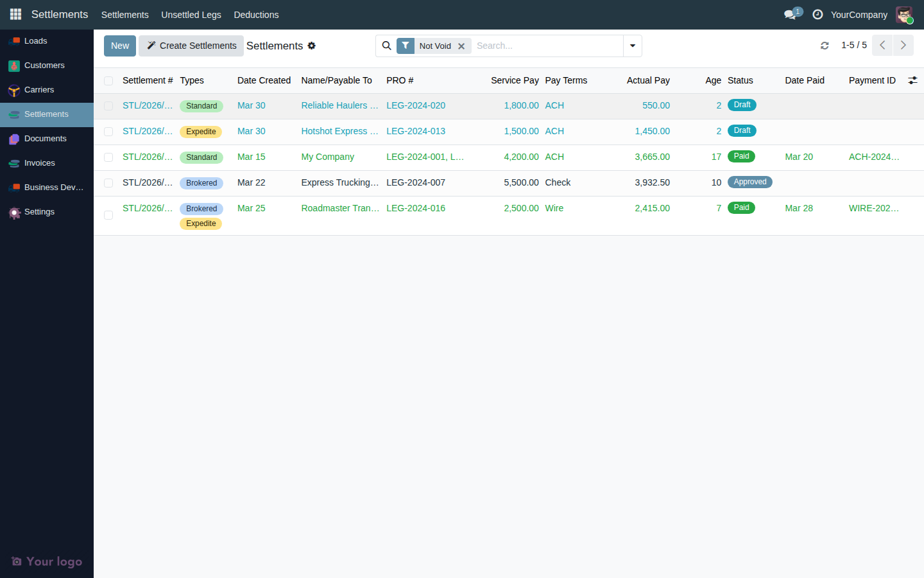
Task: Open the Hotshot Express link
Action: [340, 131]
